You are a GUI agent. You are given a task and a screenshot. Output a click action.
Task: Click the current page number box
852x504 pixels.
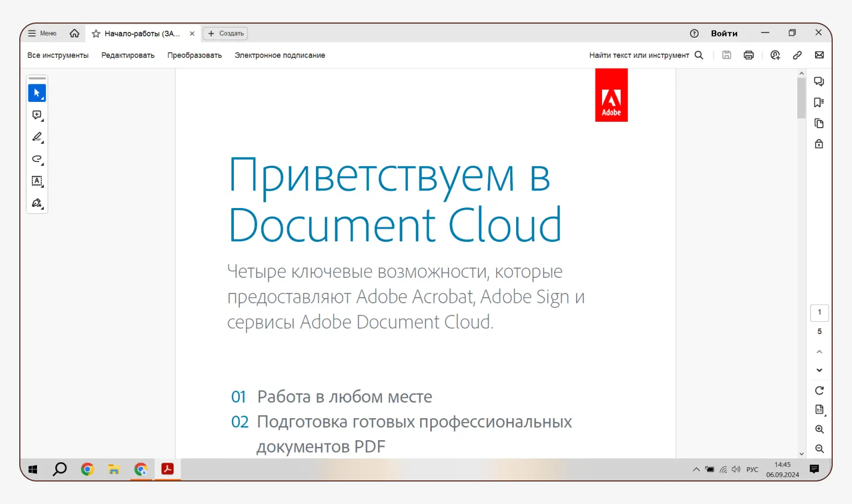pyautogui.click(x=819, y=313)
